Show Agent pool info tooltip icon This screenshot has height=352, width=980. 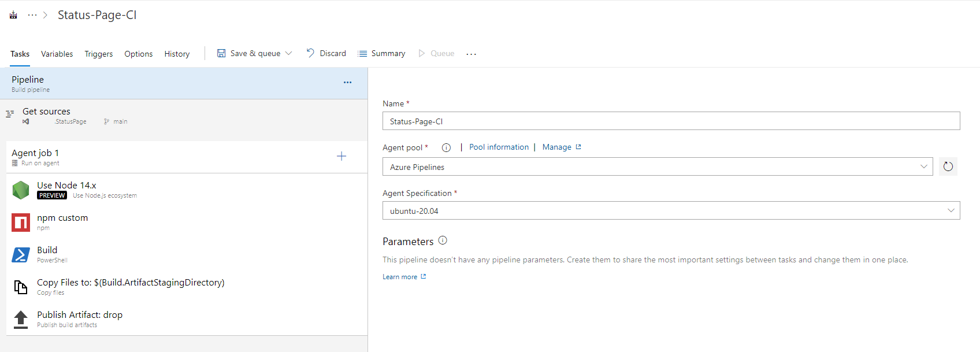coord(446,147)
